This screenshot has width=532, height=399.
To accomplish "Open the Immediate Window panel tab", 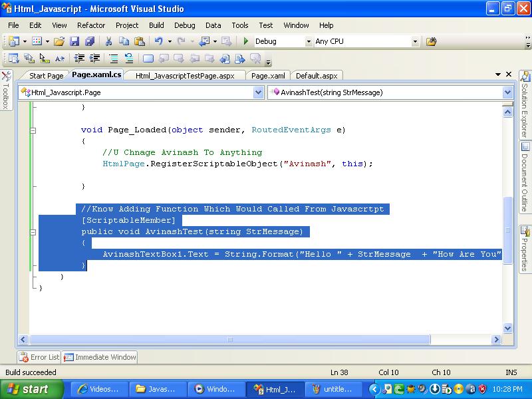I will [x=100, y=357].
